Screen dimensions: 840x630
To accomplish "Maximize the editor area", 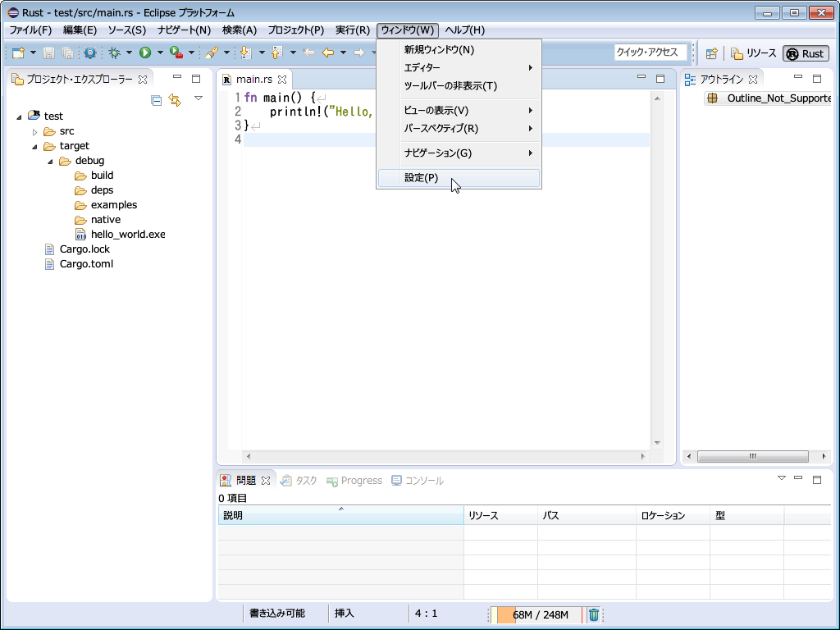I will click(660, 79).
